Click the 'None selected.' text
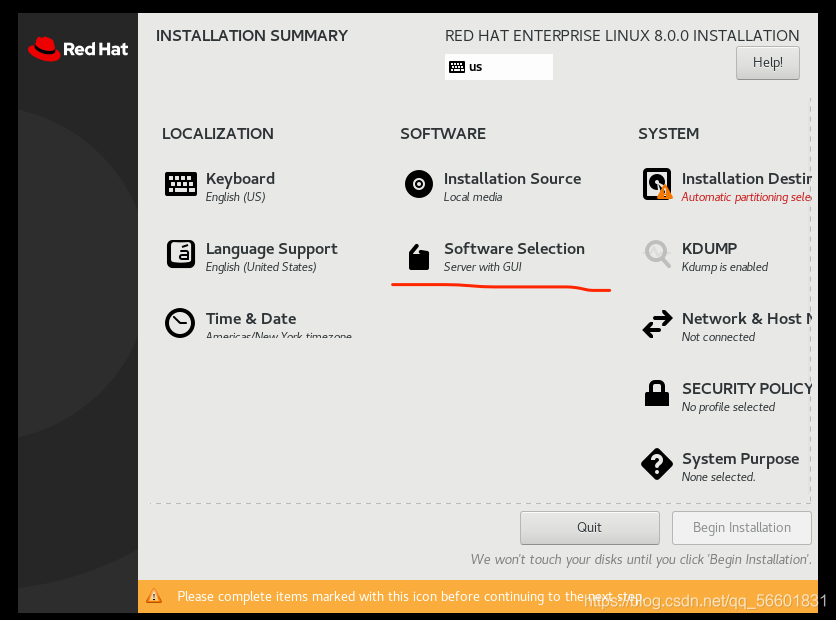 click(719, 477)
